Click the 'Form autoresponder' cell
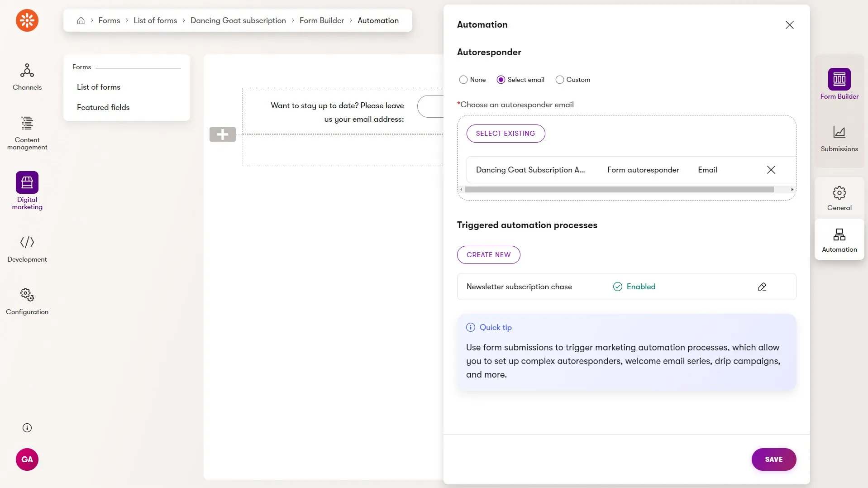The width and height of the screenshot is (868, 488). tap(643, 170)
